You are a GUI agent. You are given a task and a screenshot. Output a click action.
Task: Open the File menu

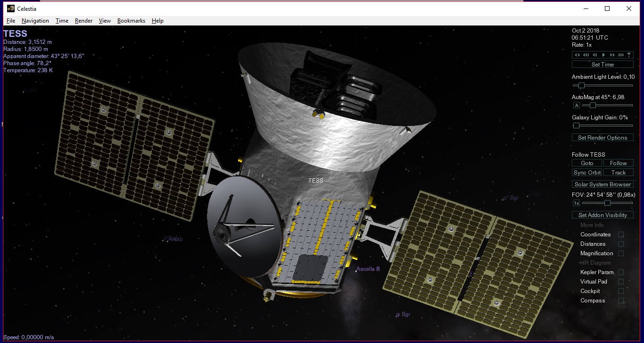point(11,21)
